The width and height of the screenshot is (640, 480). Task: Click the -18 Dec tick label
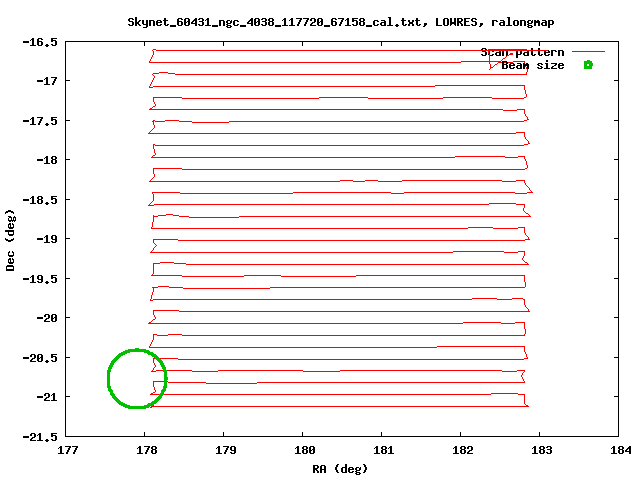pos(47,160)
